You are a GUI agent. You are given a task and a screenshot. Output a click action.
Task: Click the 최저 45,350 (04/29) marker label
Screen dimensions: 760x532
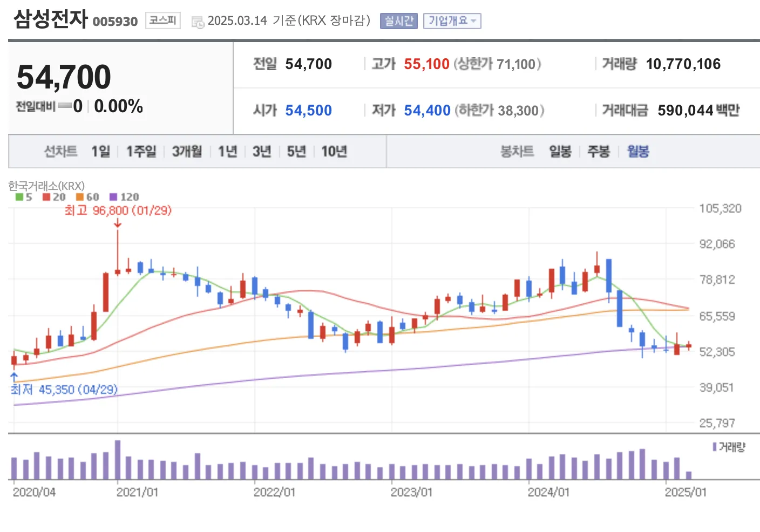[64, 390]
